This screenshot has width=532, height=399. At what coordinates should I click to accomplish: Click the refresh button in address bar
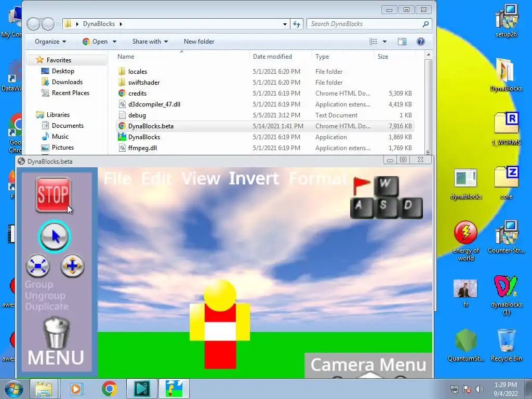(297, 24)
